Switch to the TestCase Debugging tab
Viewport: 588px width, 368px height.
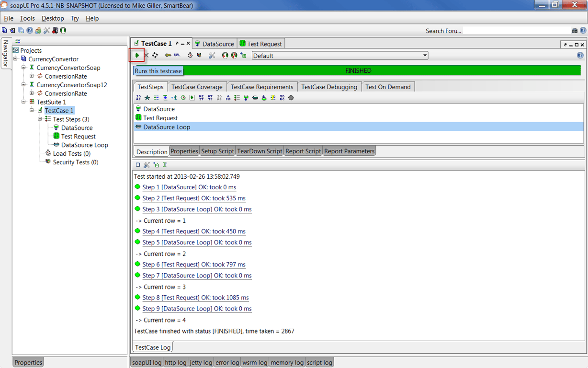coord(329,87)
